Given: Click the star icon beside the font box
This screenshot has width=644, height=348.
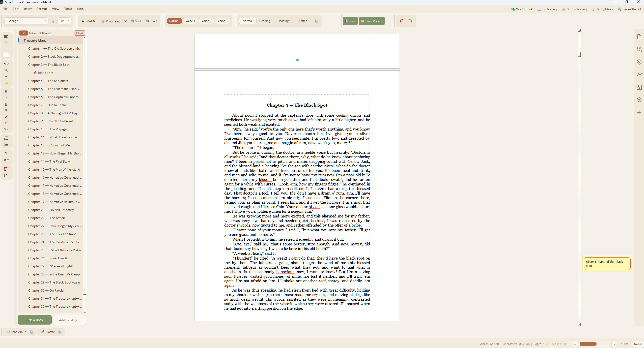Looking at the screenshot, I should click(x=53, y=21).
